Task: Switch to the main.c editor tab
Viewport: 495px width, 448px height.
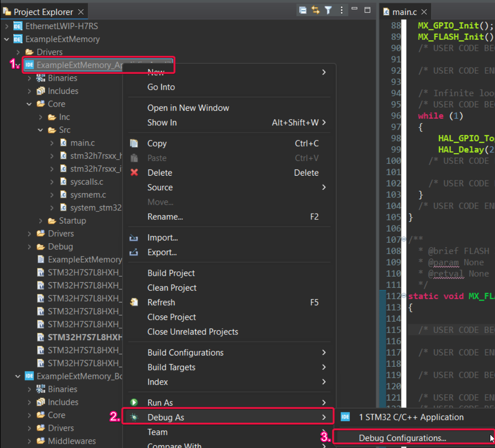Action: [x=404, y=12]
